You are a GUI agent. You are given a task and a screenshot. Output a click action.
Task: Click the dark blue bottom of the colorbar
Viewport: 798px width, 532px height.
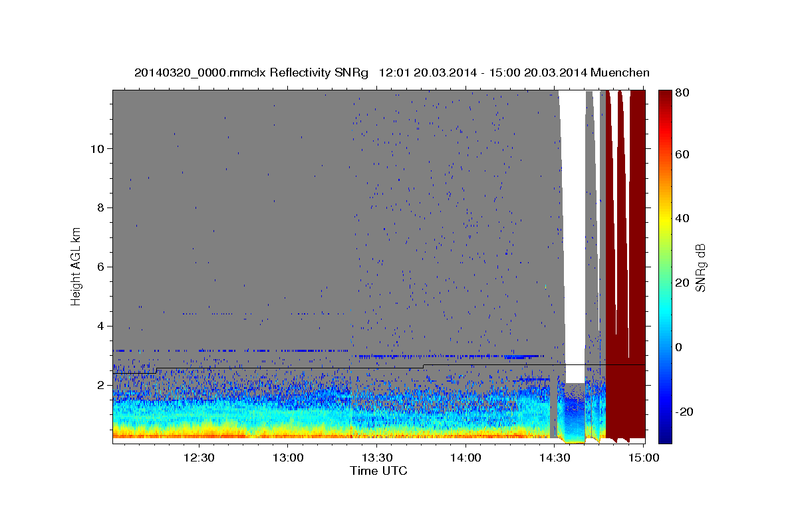[x=664, y=436]
